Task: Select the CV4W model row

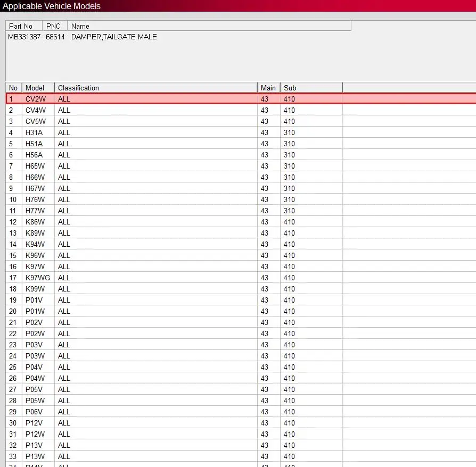Action: coord(241,110)
